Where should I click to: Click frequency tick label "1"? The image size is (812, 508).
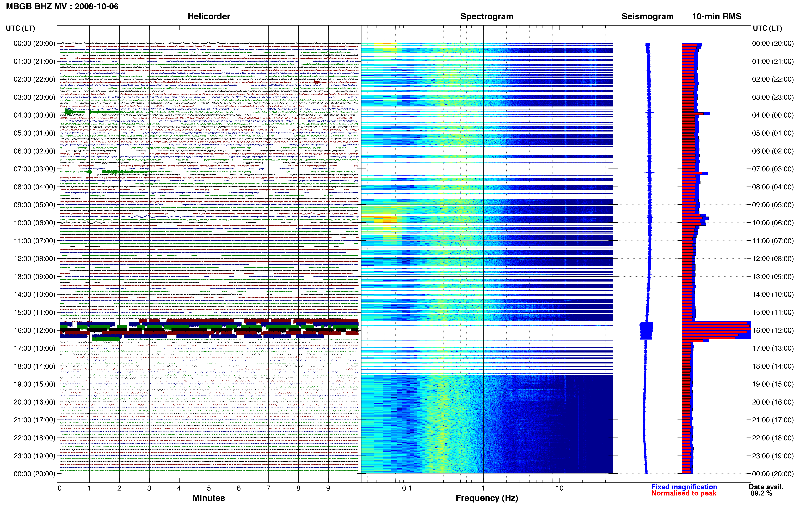coord(483,488)
